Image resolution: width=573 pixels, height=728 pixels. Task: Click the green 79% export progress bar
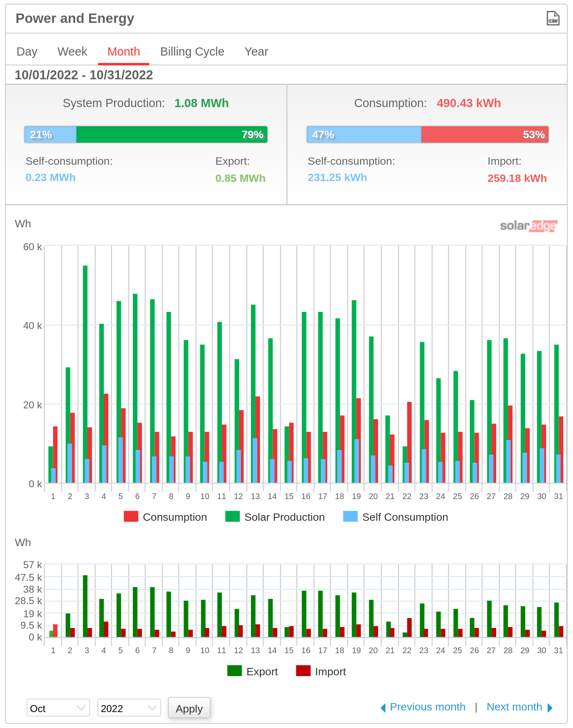172,135
